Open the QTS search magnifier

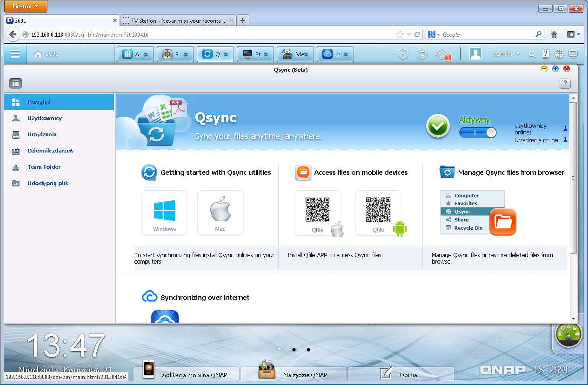pyautogui.click(x=532, y=54)
